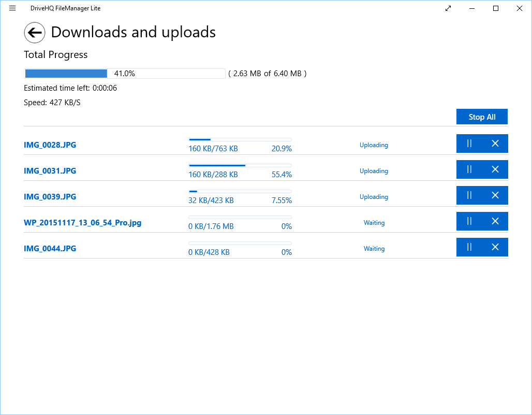Screen dimensions: 532x415
Task: Cancel the IMG_0044.JPG upload
Action: tap(495, 247)
